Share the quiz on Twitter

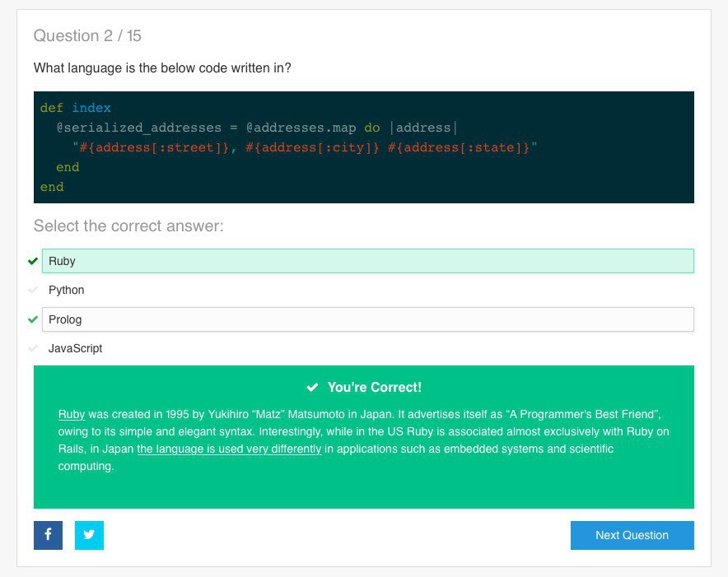(x=89, y=535)
